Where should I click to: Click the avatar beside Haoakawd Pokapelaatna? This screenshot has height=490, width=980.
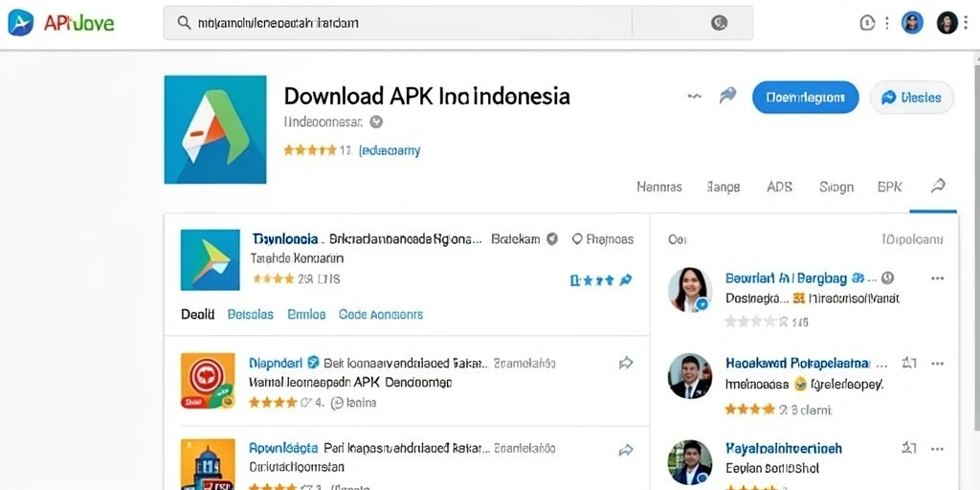(x=690, y=375)
